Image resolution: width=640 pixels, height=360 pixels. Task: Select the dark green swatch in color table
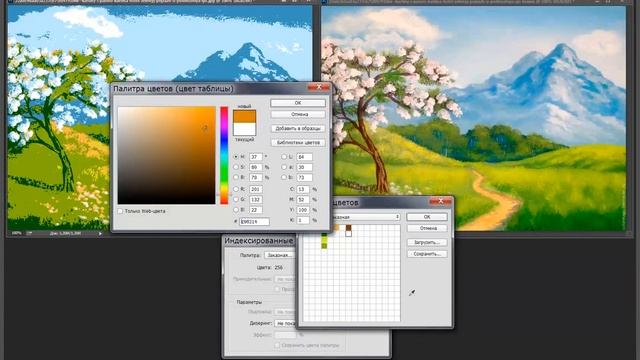[324, 234]
